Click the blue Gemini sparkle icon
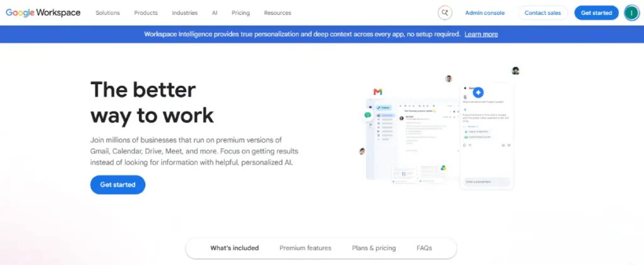Screen dimensions: 644x265 pos(478,92)
